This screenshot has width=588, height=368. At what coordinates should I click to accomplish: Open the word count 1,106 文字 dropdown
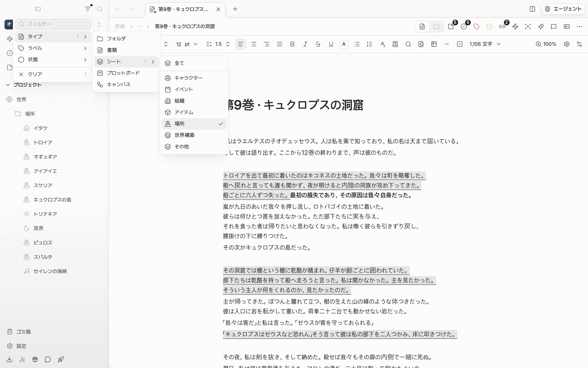pos(485,44)
